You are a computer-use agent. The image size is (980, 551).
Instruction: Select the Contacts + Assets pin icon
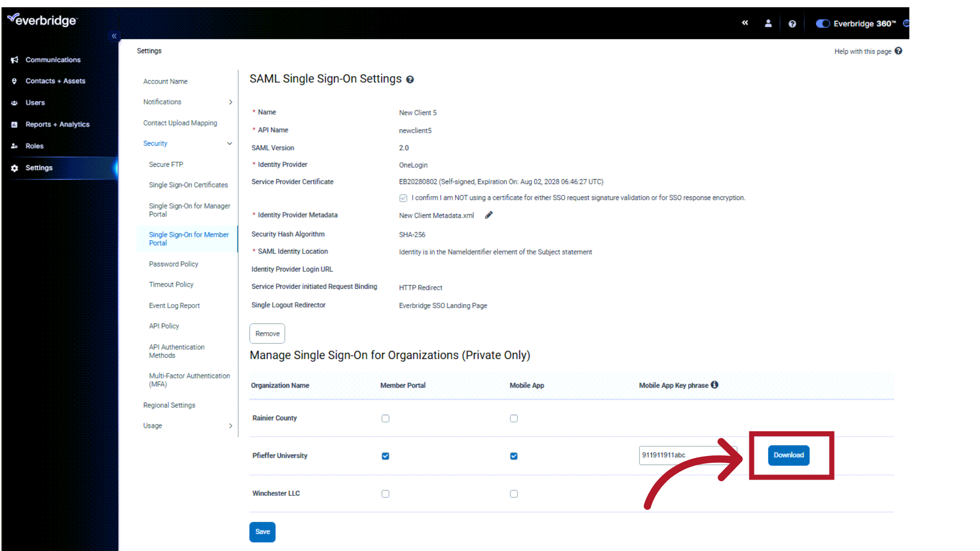(x=14, y=81)
